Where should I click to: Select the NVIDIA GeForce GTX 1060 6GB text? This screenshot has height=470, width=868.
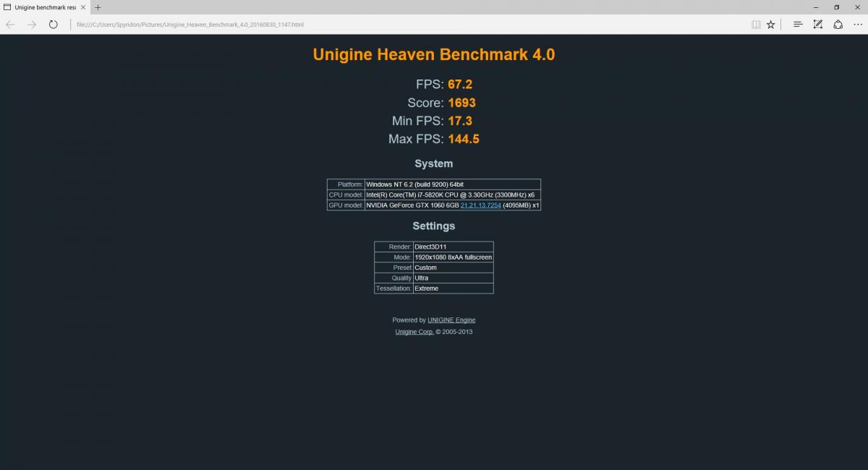click(412, 205)
